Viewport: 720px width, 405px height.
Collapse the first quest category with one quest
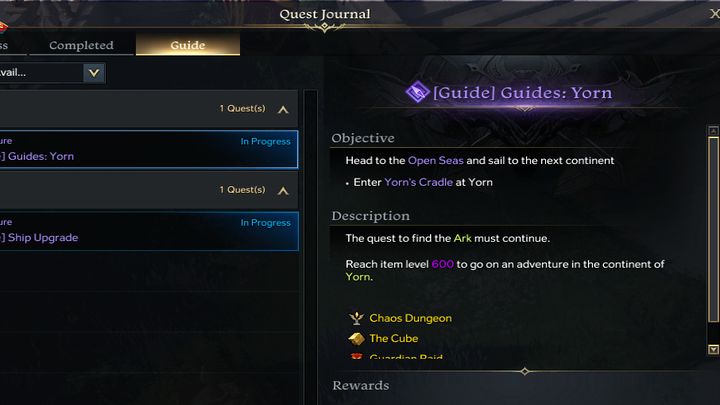pos(283,109)
